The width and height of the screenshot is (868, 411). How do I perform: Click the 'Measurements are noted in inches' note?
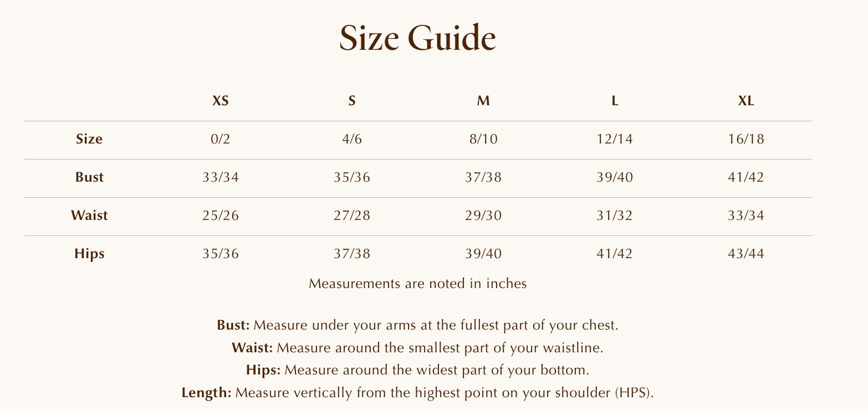click(417, 284)
